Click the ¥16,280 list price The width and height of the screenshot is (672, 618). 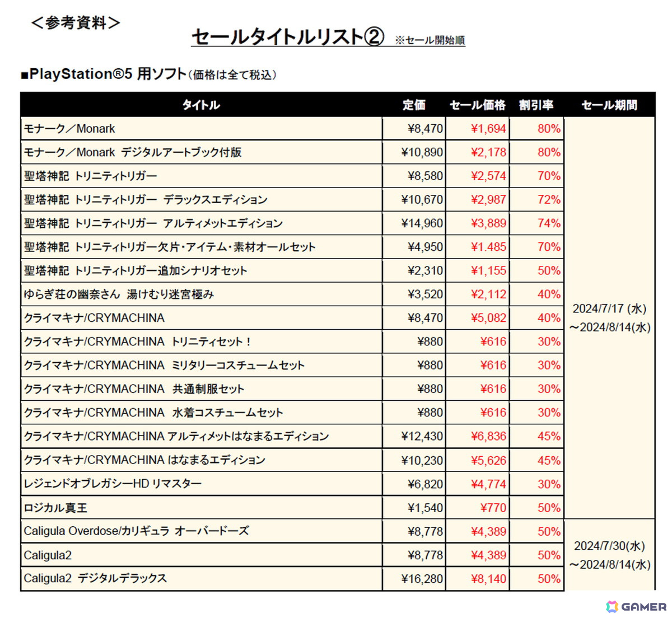pyautogui.click(x=422, y=579)
